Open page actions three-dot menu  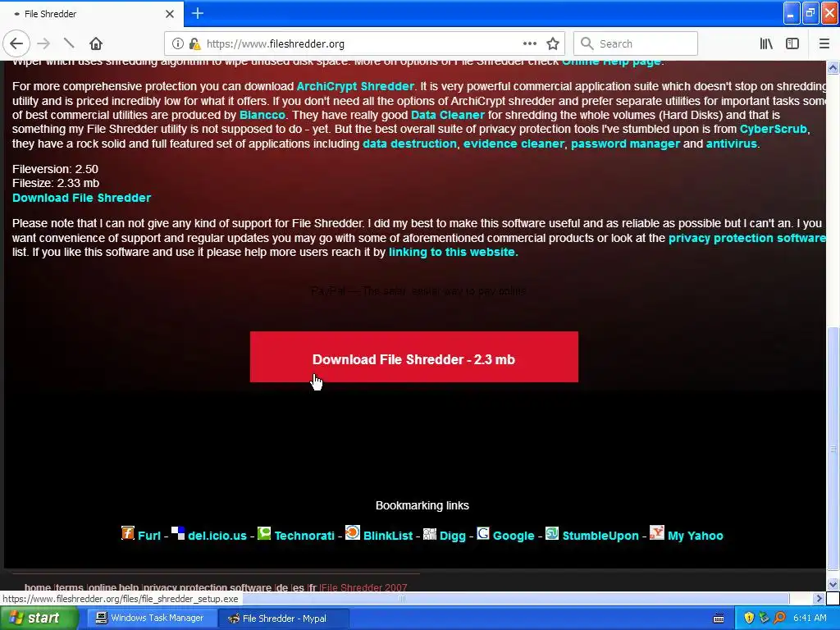point(529,43)
